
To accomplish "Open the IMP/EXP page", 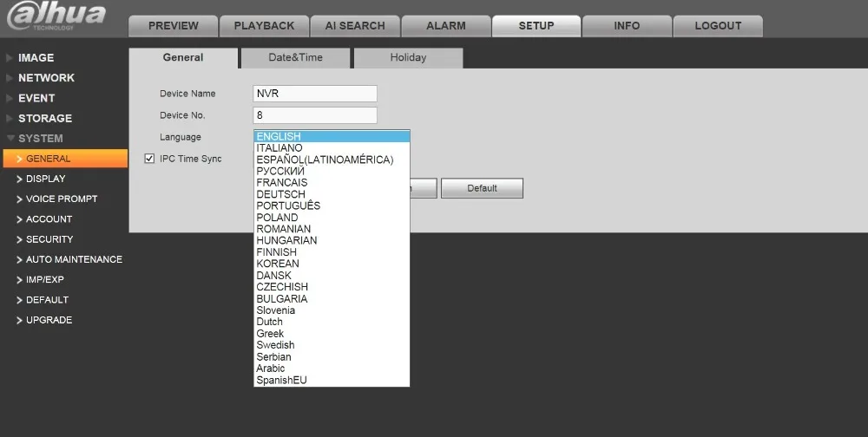I will 45,280.
